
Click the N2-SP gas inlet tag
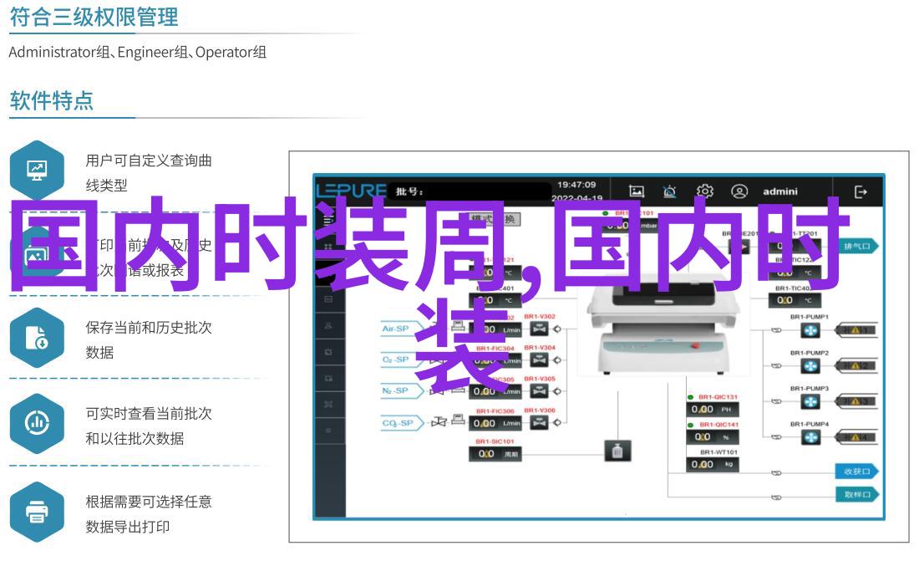click(x=401, y=390)
